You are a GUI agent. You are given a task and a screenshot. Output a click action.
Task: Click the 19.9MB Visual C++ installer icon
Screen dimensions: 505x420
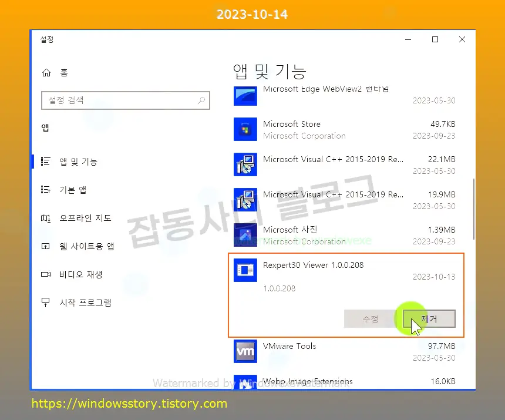click(x=245, y=199)
